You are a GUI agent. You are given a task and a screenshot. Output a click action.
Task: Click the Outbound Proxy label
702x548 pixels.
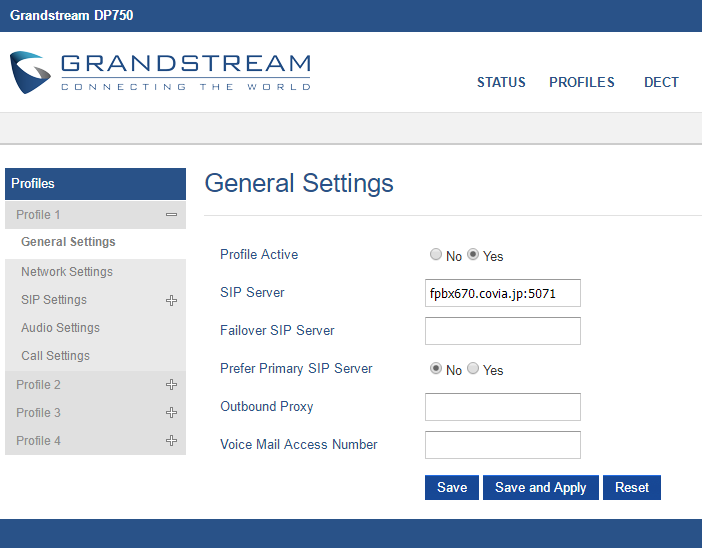[x=266, y=407]
